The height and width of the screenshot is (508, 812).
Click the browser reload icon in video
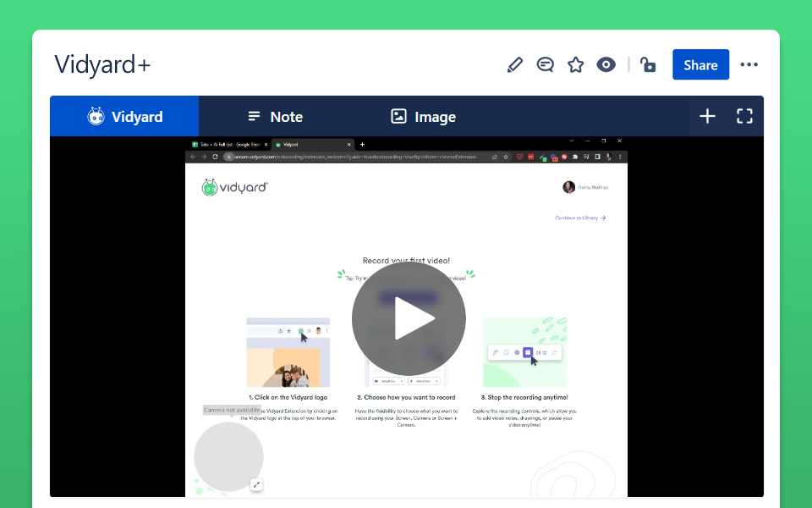[215, 157]
